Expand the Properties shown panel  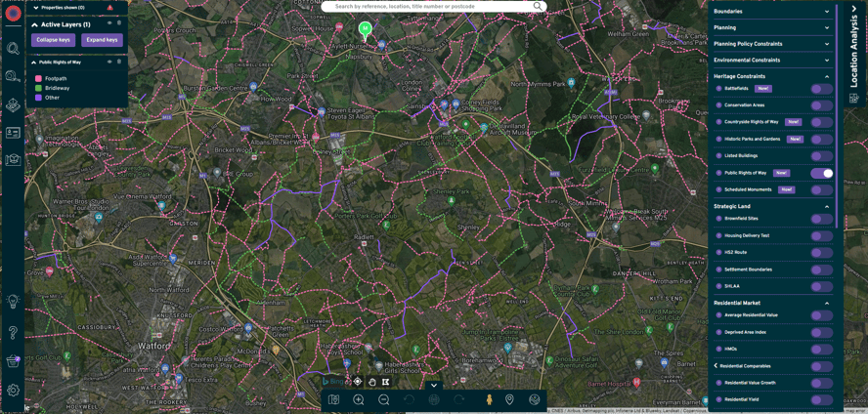[x=36, y=8]
